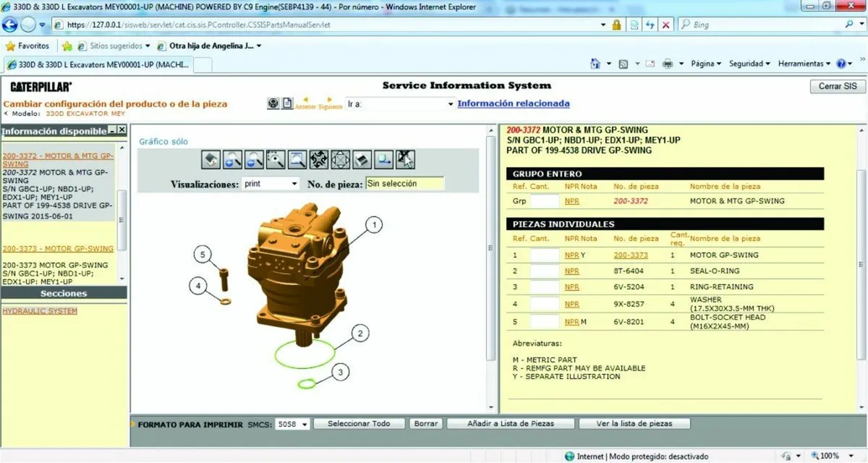This screenshot has width=868, height=463.
Task: Click the zoom in magnifier tool
Action: [x=232, y=159]
